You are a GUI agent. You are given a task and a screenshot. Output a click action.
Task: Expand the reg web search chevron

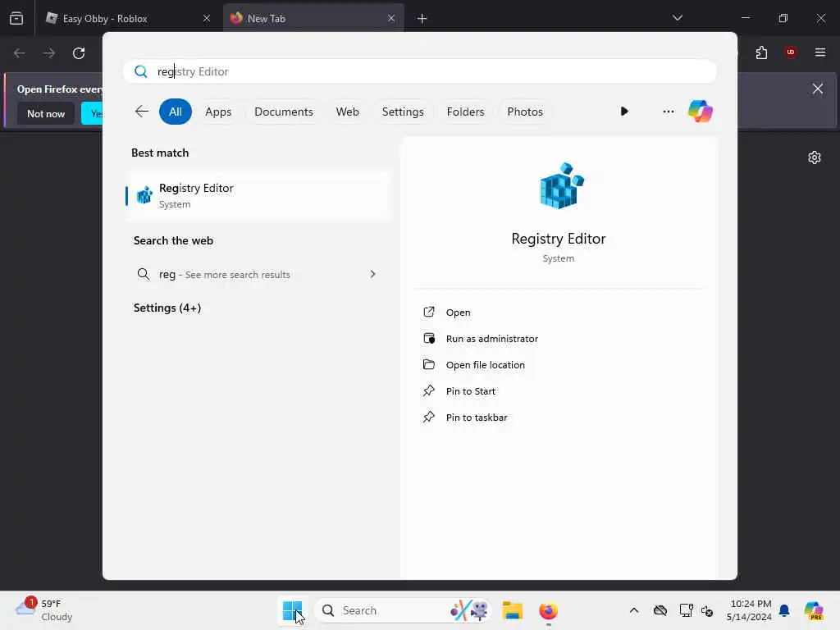coord(373,274)
